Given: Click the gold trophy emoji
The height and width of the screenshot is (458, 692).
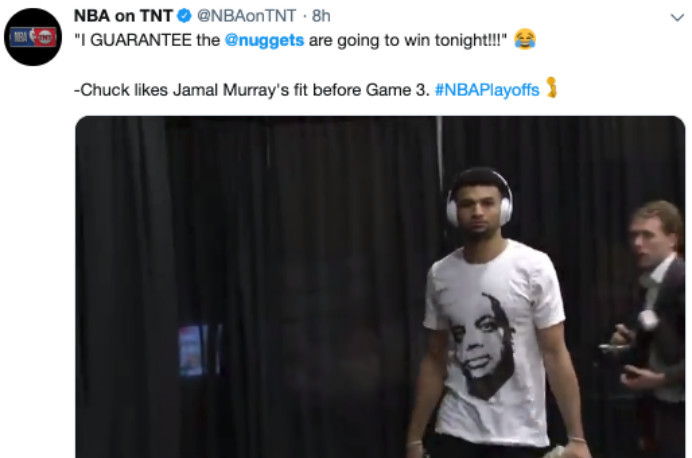Looking at the screenshot, I should pos(551,87).
